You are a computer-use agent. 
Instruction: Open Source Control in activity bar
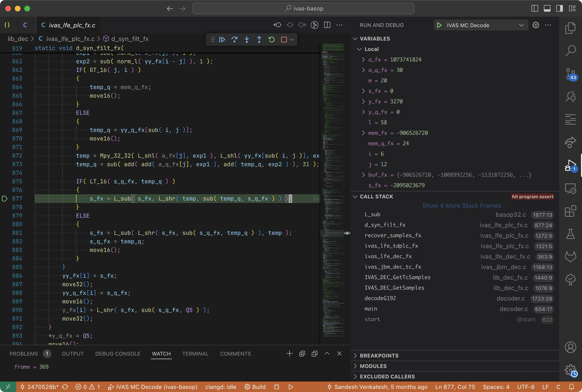point(570,74)
